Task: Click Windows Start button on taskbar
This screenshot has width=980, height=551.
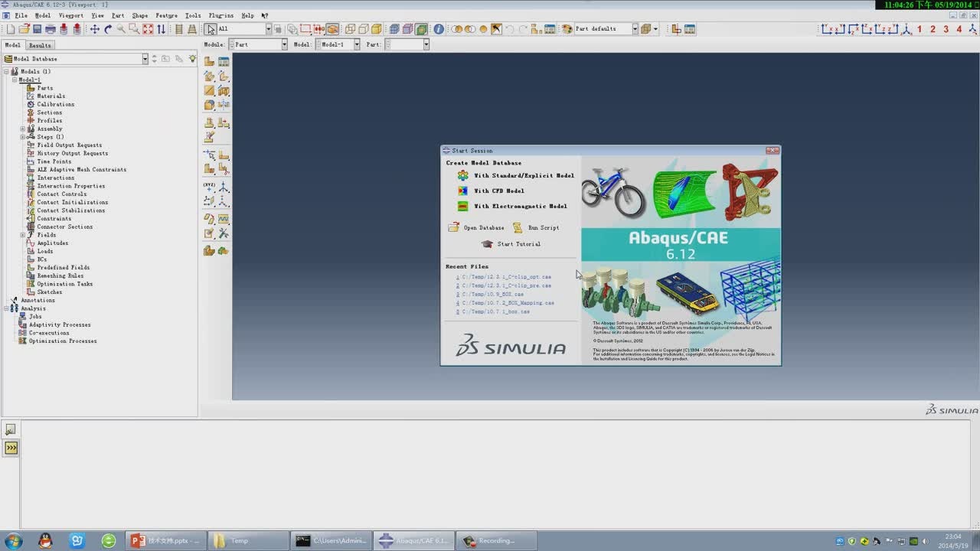Action: coord(14,541)
